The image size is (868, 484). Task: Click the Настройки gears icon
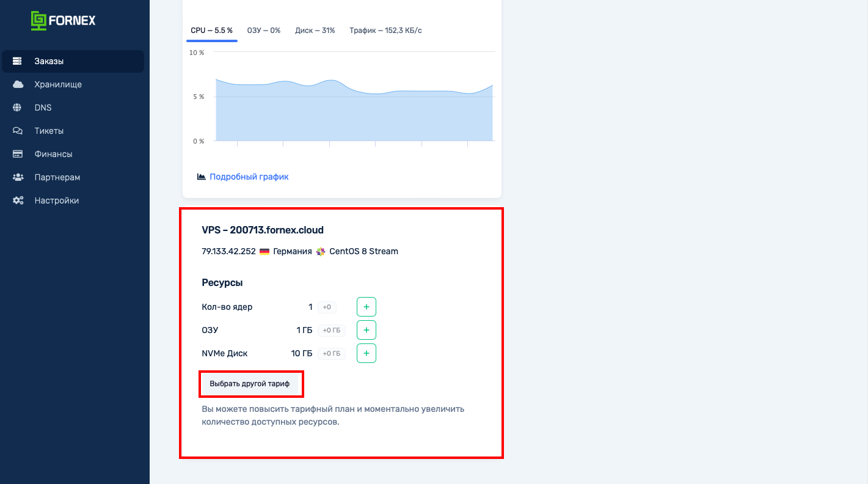tap(18, 200)
